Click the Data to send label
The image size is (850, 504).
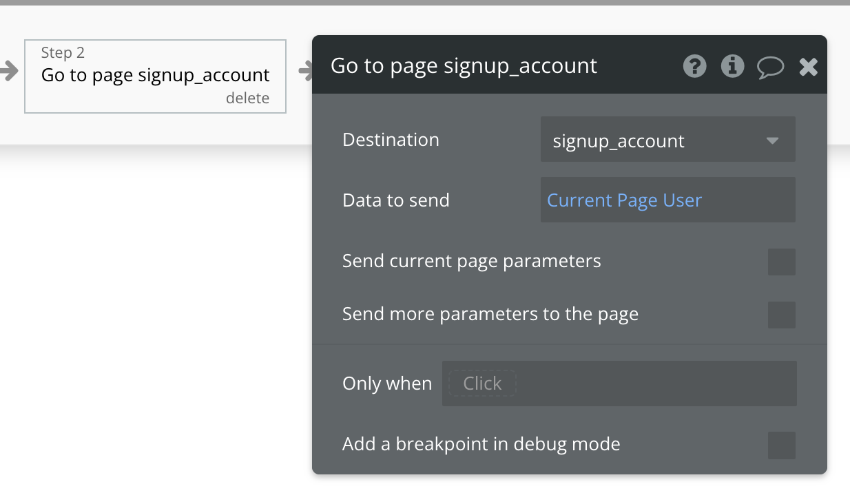[395, 200]
